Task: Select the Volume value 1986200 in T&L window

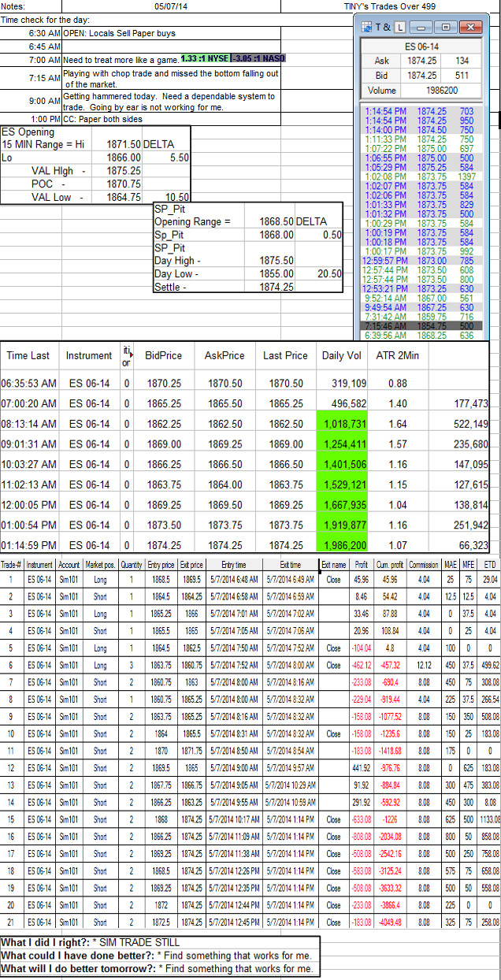Action: [442, 91]
